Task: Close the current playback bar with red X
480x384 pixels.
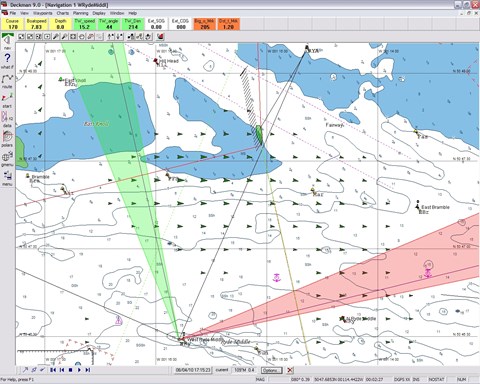Action: [290, 370]
